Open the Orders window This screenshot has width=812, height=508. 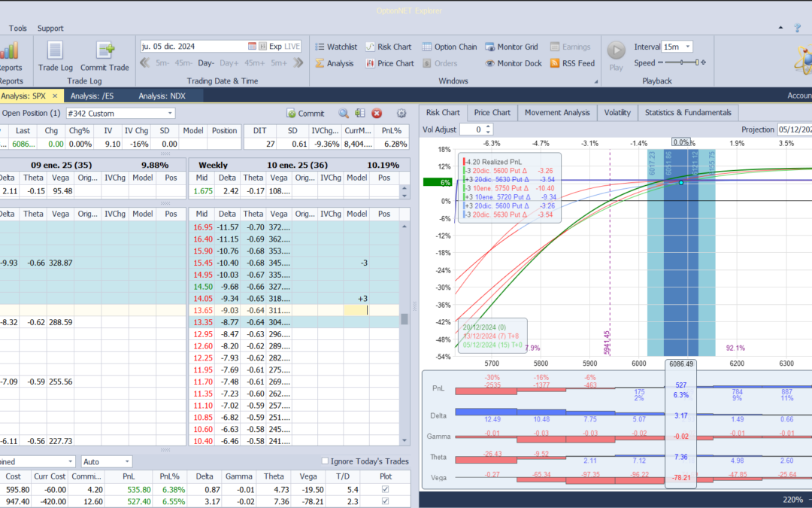440,63
